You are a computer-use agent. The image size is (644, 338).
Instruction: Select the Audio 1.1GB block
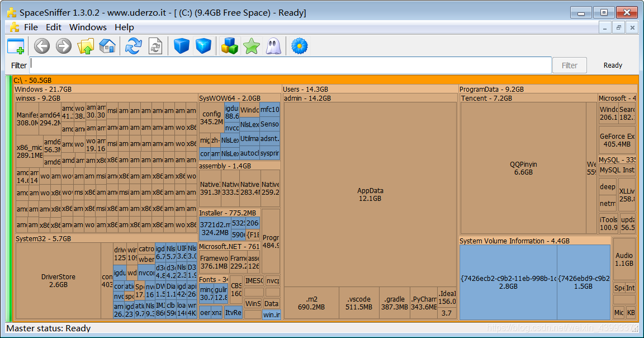pyautogui.click(x=624, y=260)
